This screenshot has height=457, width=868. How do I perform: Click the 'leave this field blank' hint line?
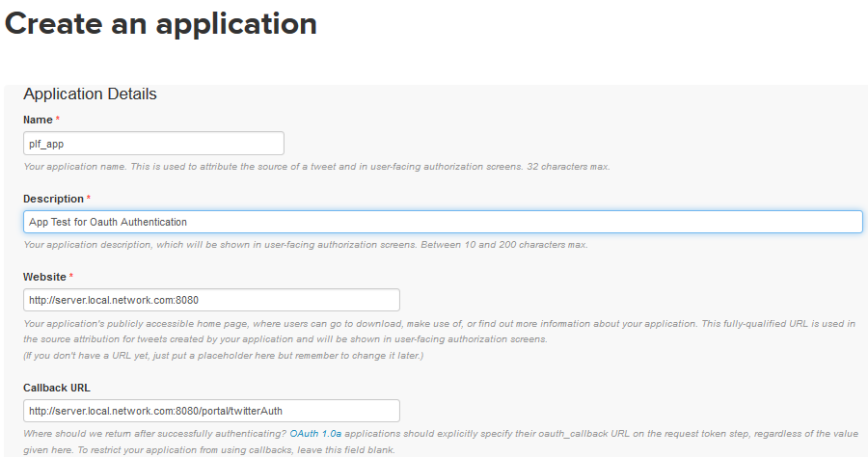coord(209,450)
